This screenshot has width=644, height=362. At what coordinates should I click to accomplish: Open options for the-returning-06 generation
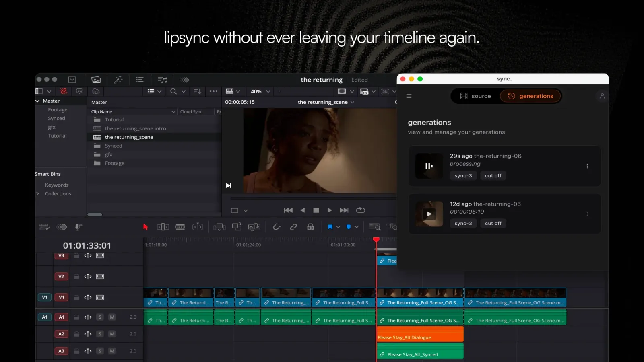pyautogui.click(x=587, y=166)
